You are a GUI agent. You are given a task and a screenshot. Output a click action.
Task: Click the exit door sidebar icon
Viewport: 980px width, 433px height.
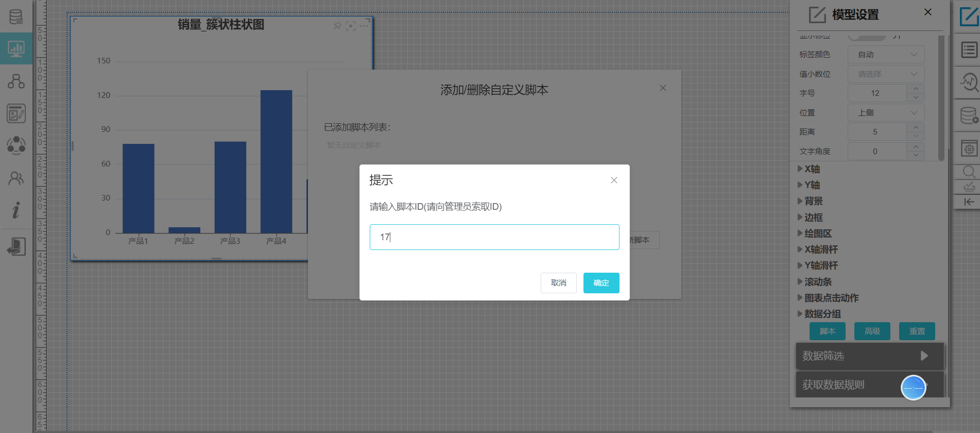[16, 246]
